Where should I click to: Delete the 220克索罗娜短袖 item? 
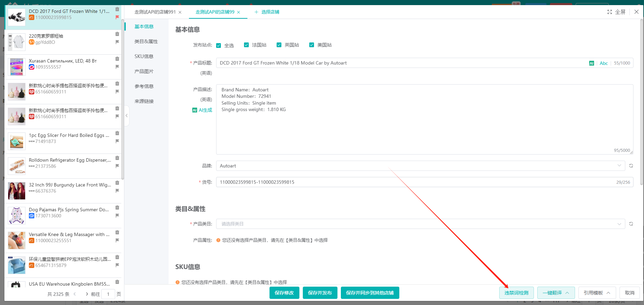(117, 34)
